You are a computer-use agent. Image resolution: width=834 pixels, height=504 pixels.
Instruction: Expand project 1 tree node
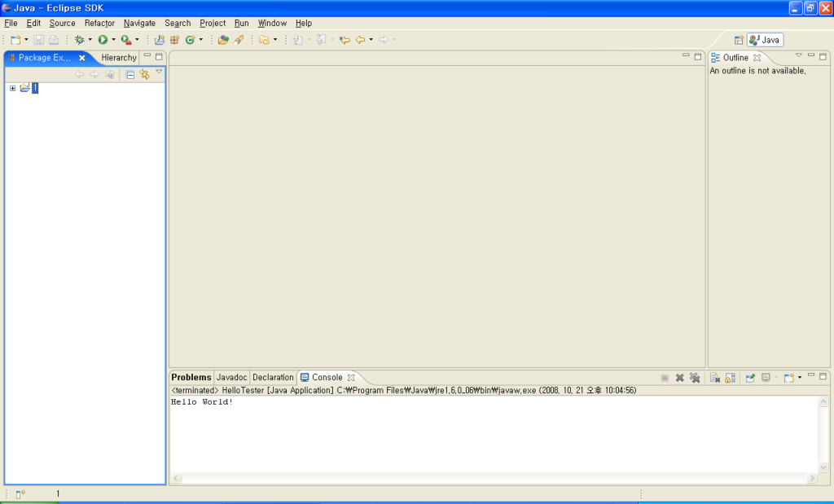point(12,88)
